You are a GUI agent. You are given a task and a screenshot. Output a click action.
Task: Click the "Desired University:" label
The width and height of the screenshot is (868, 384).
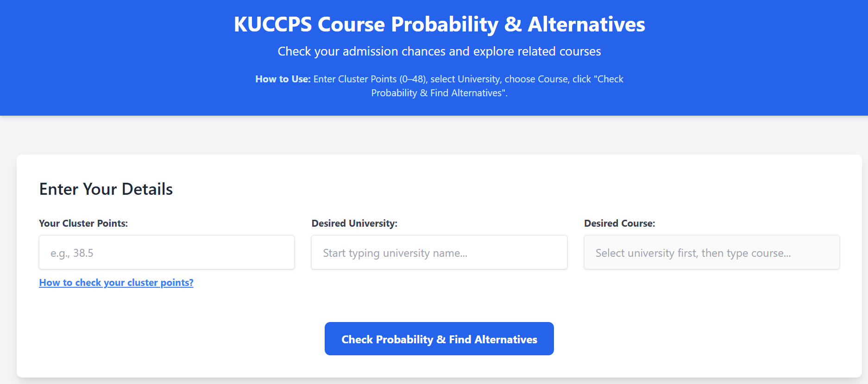pyautogui.click(x=354, y=223)
